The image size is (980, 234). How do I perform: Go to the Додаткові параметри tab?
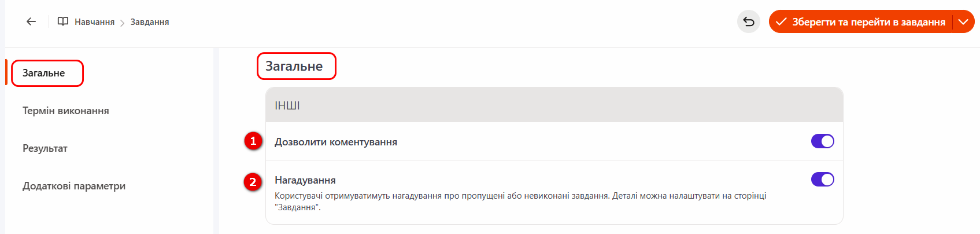(74, 186)
